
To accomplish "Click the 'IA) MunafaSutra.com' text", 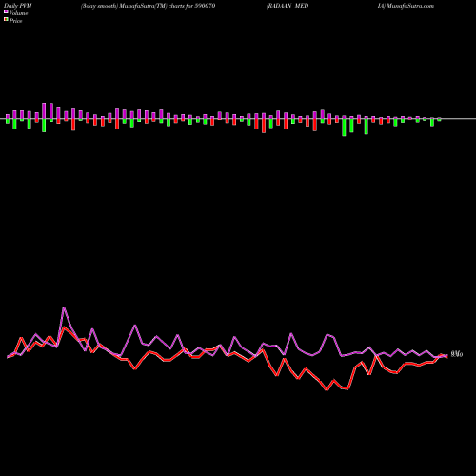I will [x=406, y=6].
